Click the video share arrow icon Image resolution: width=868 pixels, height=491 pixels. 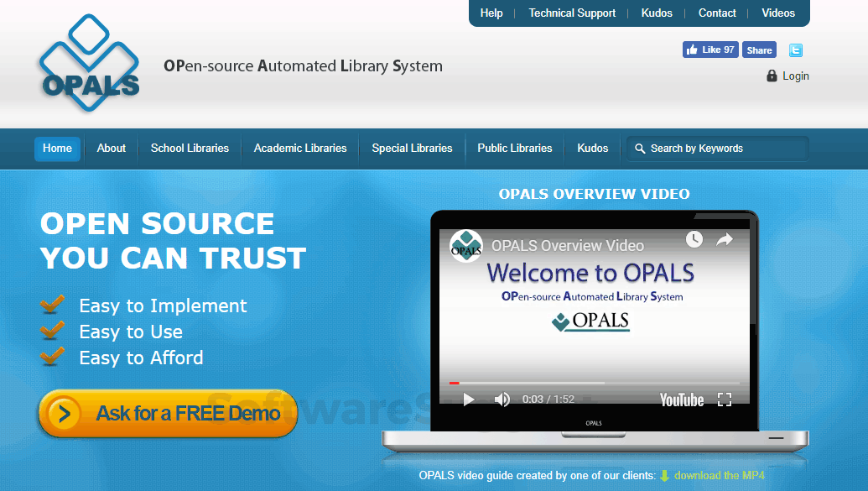[725, 239]
